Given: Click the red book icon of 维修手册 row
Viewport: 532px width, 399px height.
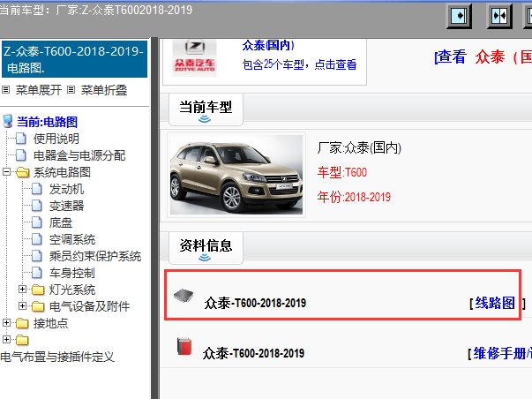Looking at the screenshot, I should [184, 346].
